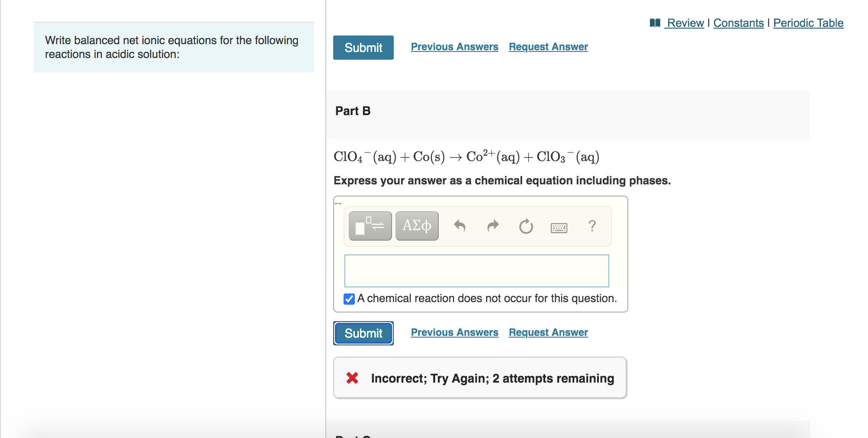868x438 pixels.
Task: Submit the answer for Part B
Action: tap(363, 333)
